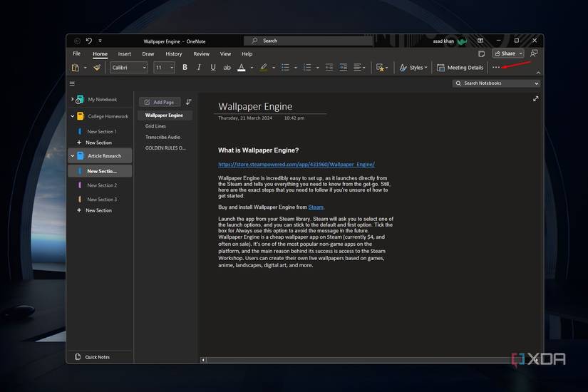The height and width of the screenshot is (392, 588).
Task: Toggle the bulleted list
Action: tap(285, 68)
